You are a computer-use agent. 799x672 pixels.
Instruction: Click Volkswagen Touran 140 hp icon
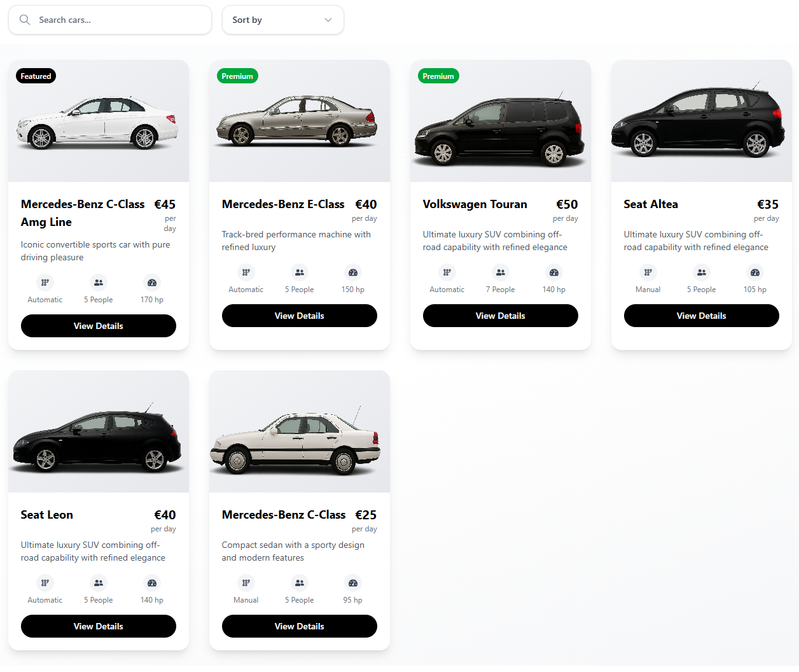554,272
